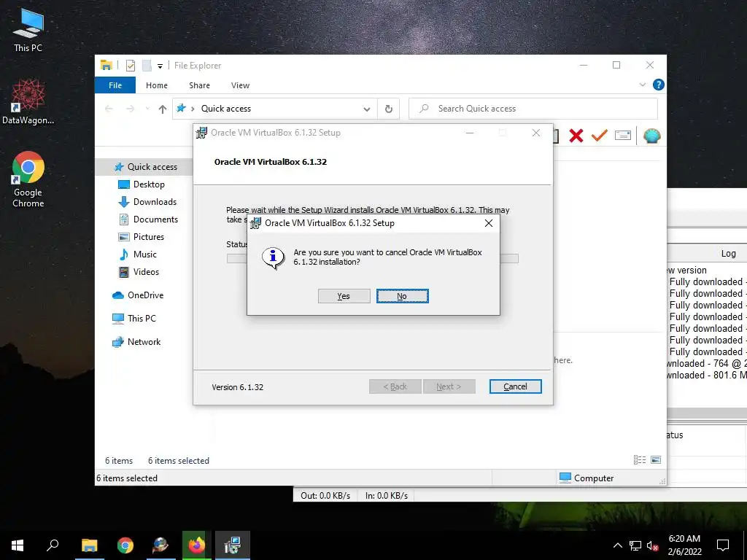Screen dimensions: 747x560
Task: Open the File menu in File Explorer
Action: 115,85
